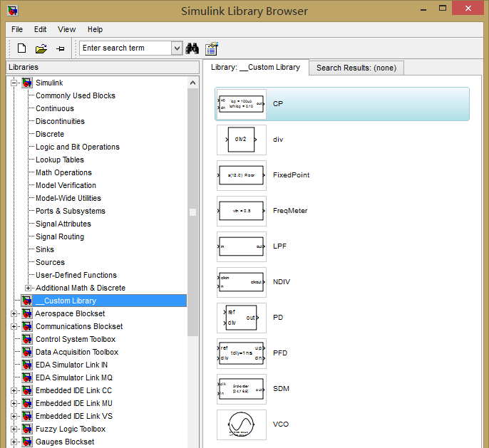Screen dimensions: 489x448
Task: Click the libraries tree scrollbar thumb
Action: pos(192,212)
